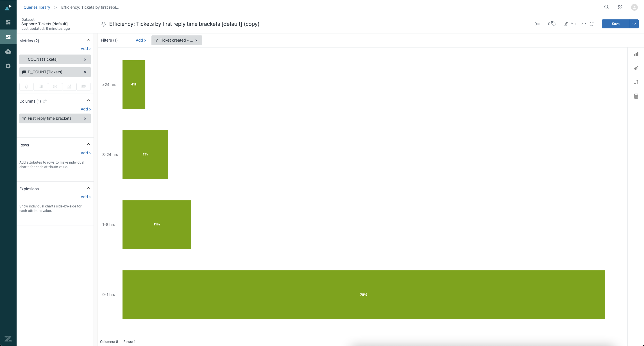Click the table/grid view icon in metrics row
644x346 pixels.
coord(40,87)
